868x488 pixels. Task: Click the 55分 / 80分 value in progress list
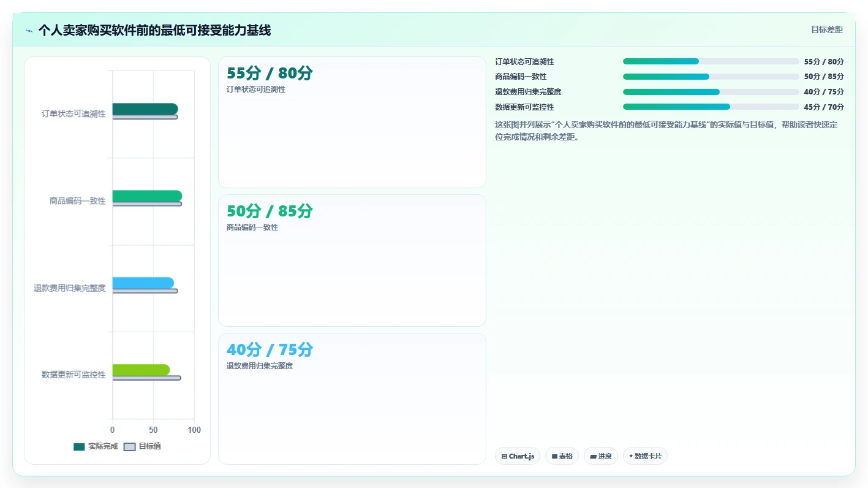[x=824, y=62]
